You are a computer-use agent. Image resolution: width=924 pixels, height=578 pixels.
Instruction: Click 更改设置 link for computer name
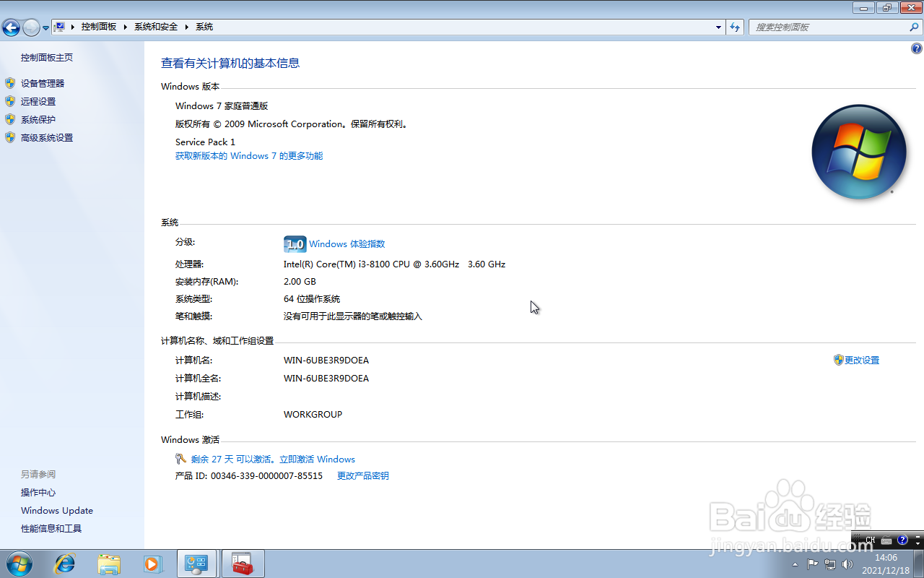862,360
